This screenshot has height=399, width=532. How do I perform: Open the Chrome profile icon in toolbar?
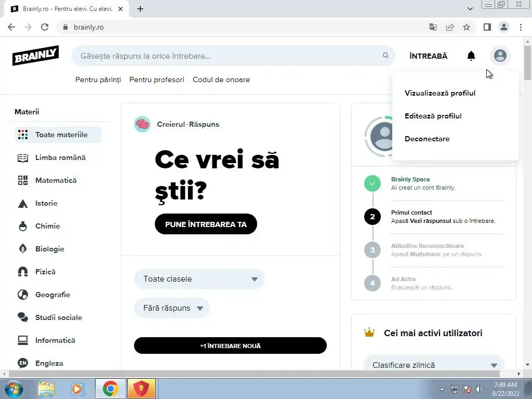504,27
